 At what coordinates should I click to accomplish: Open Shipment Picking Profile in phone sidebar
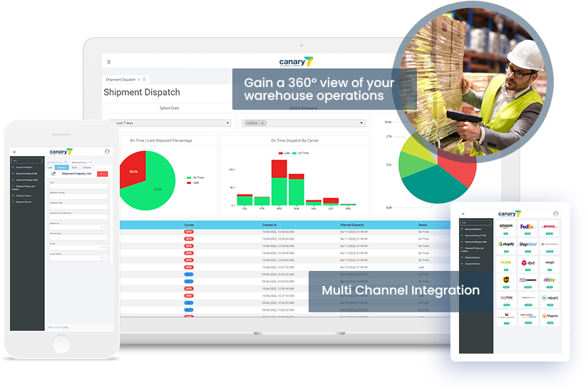pyautogui.click(x=25, y=174)
